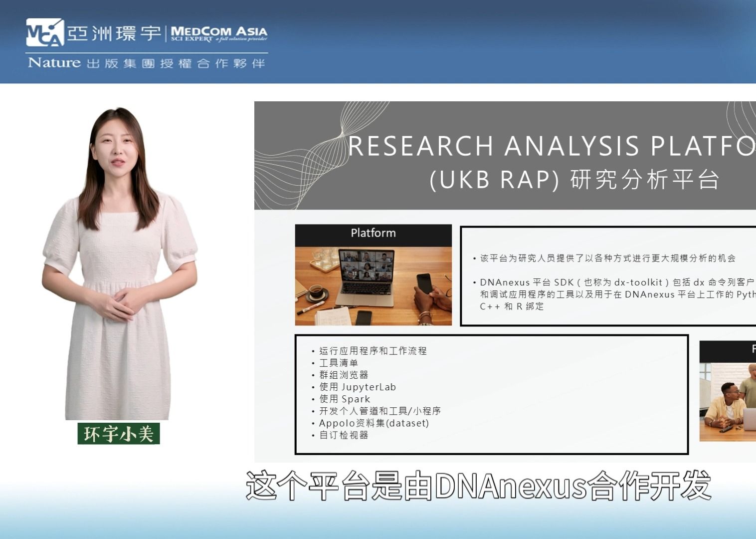The image size is (756, 539).
Task: Expand the 工具清单 list item
Action: pyautogui.click(x=339, y=363)
